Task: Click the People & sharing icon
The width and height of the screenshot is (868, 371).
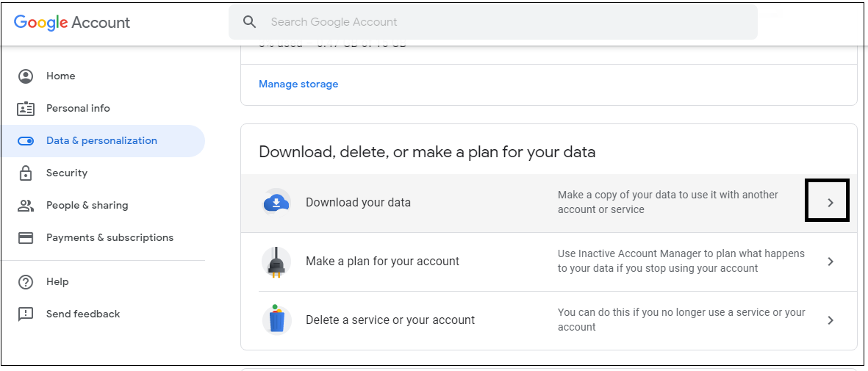Action: pyautogui.click(x=26, y=206)
